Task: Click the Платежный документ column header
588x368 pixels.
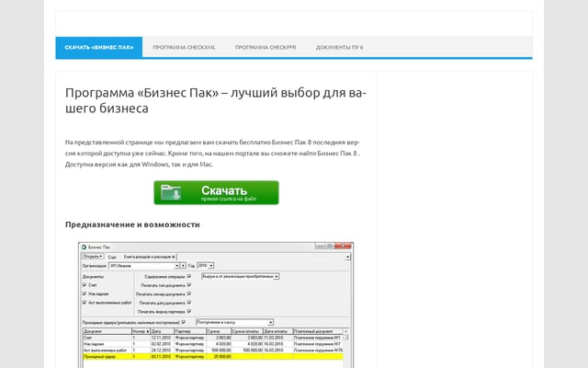Action: tap(318, 331)
